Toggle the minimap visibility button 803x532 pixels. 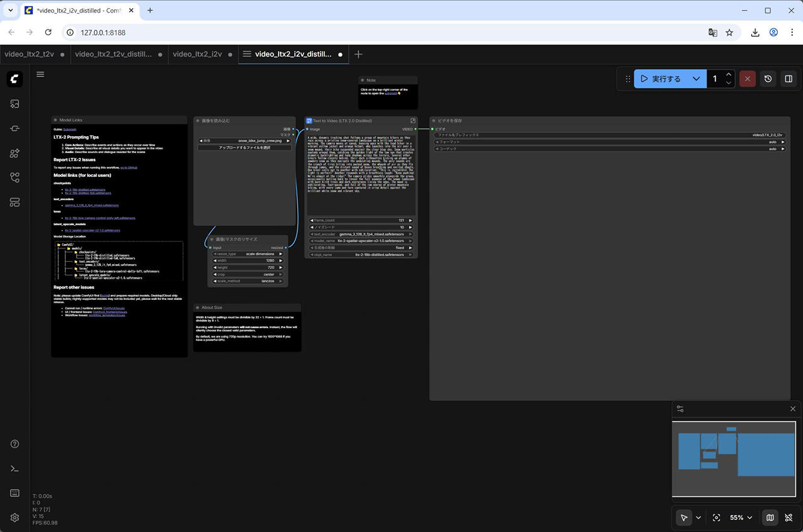tap(770, 518)
